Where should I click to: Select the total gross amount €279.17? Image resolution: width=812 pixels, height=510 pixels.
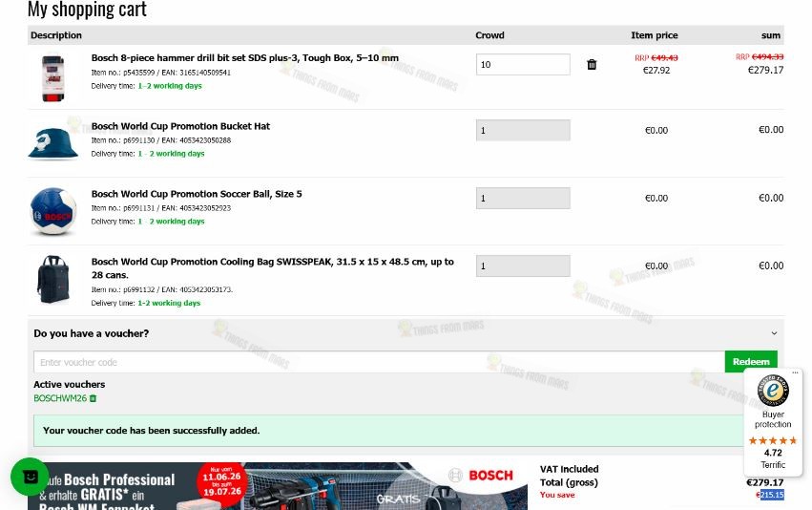[x=765, y=482]
